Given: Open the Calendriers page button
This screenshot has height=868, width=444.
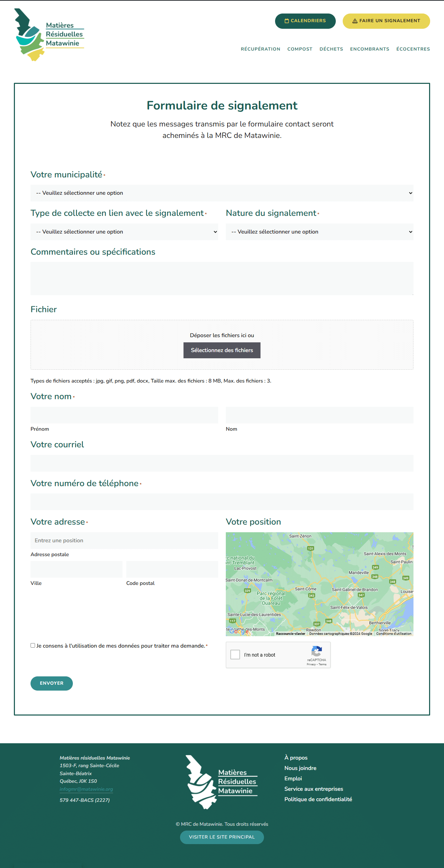Looking at the screenshot, I should 305,21.
